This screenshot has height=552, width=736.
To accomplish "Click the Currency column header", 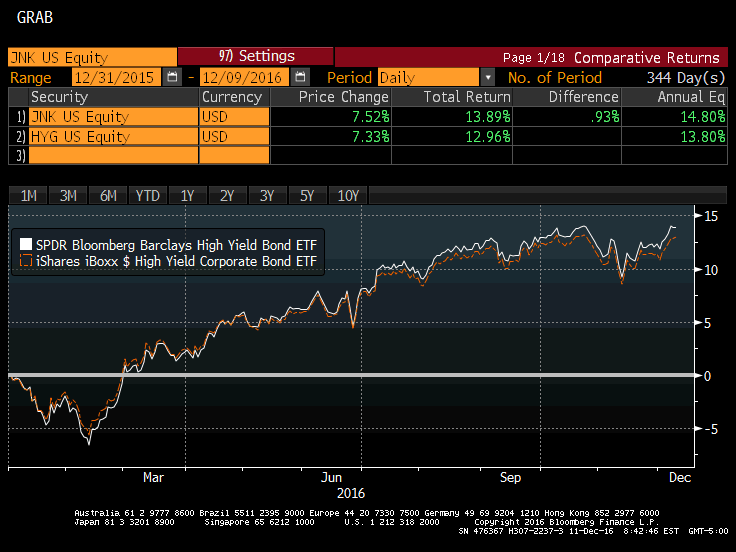I will [234, 97].
